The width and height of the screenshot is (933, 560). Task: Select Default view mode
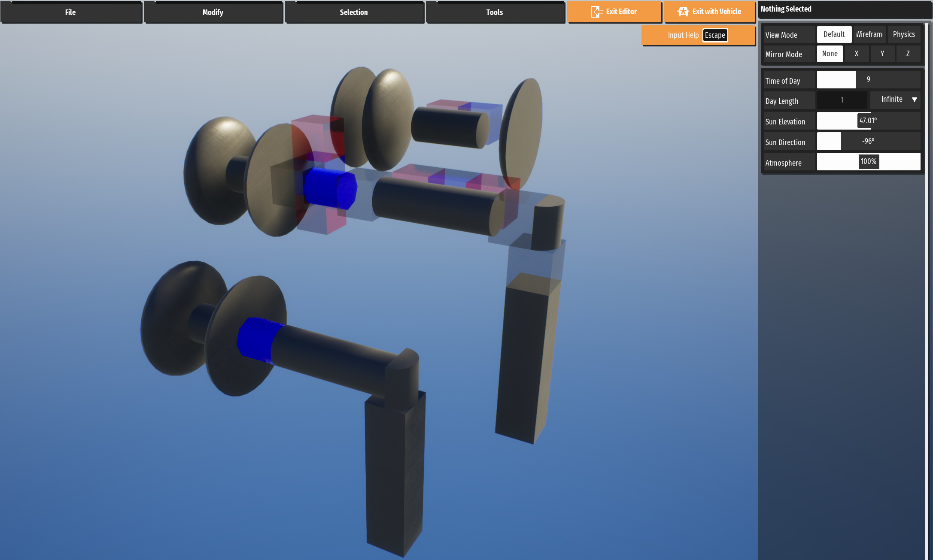tap(834, 34)
